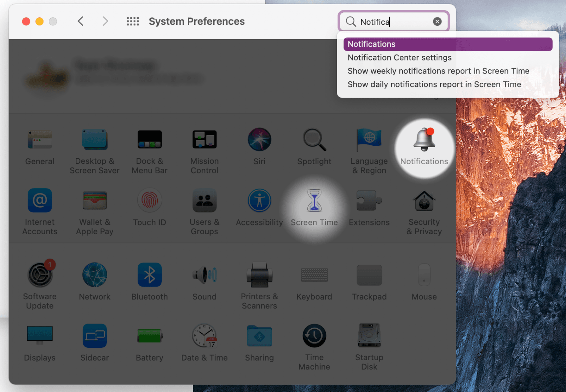Open Keyboard preferences
The width and height of the screenshot is (566, 392).
click(314, 275)
